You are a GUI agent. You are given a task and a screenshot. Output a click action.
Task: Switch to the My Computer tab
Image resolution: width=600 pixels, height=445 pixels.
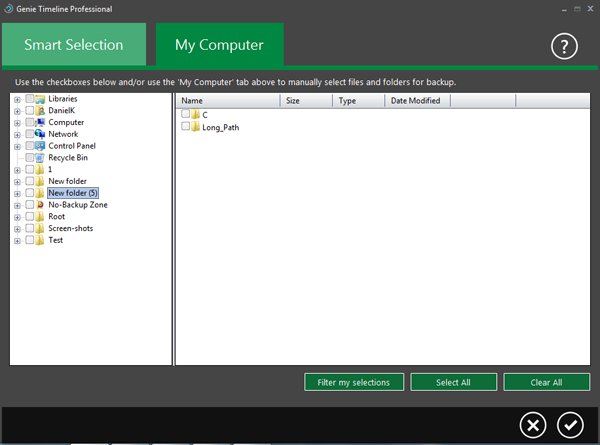[220, 44]
